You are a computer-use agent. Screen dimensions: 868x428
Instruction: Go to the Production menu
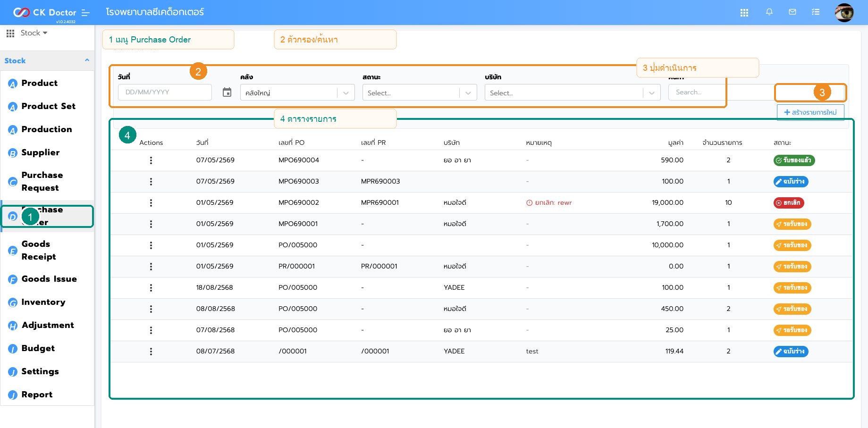pyautogui.click(x=47, y=129)
